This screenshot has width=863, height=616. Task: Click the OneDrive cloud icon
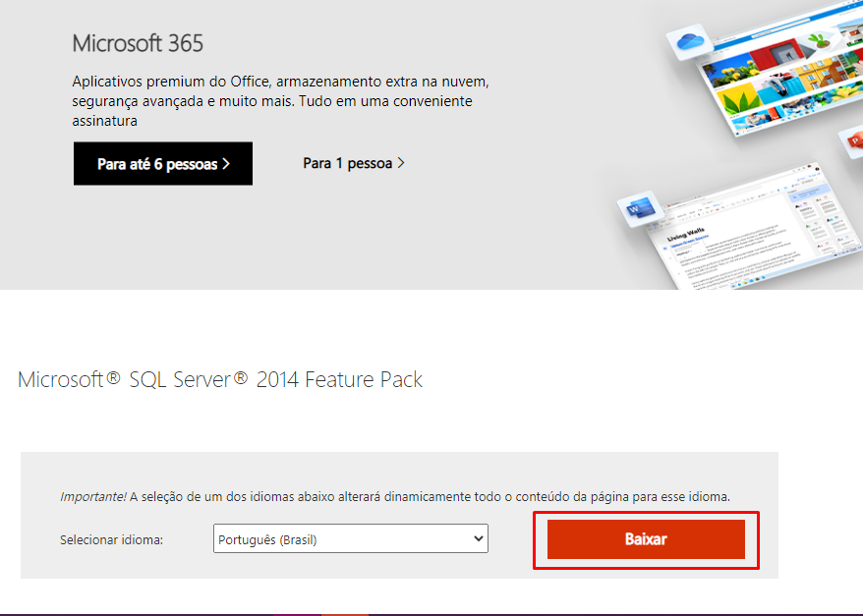pos(688,43)
